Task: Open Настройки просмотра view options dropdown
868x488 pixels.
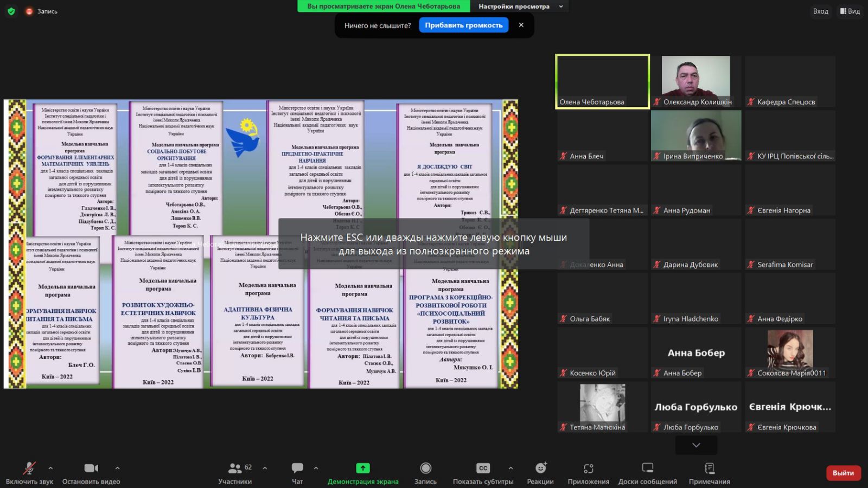Action: pyautogui.click(x=521, y=7)
